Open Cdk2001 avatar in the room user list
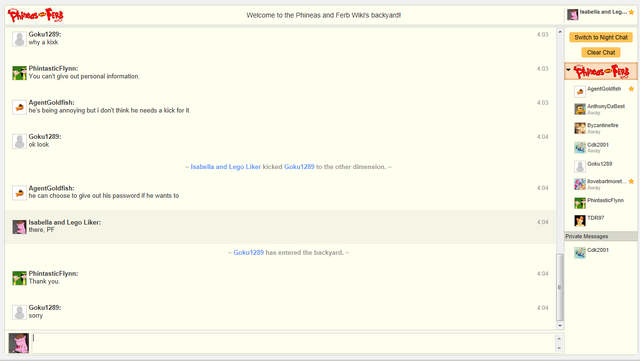This screenshot has width=640, height=361. (580, 147)
